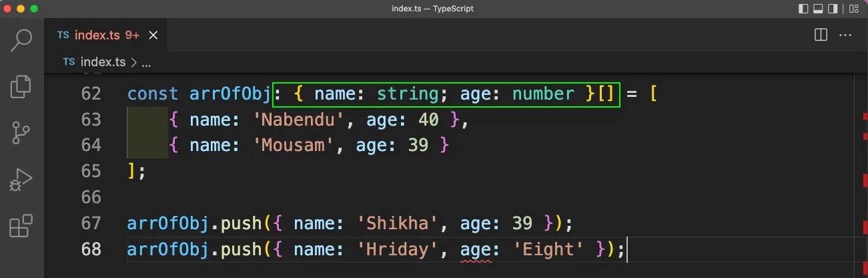The width and height of the screenshot is (868, 278).
Task: Click the TS icon in the breadcrumb
Action: 69,62
